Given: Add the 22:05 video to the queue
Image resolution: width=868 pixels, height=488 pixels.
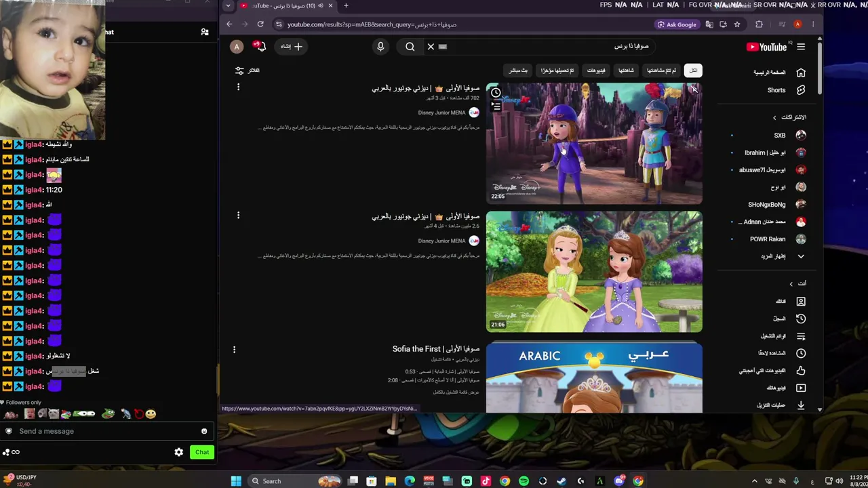Looking at the screenshot, I should [x=496, y=106].
